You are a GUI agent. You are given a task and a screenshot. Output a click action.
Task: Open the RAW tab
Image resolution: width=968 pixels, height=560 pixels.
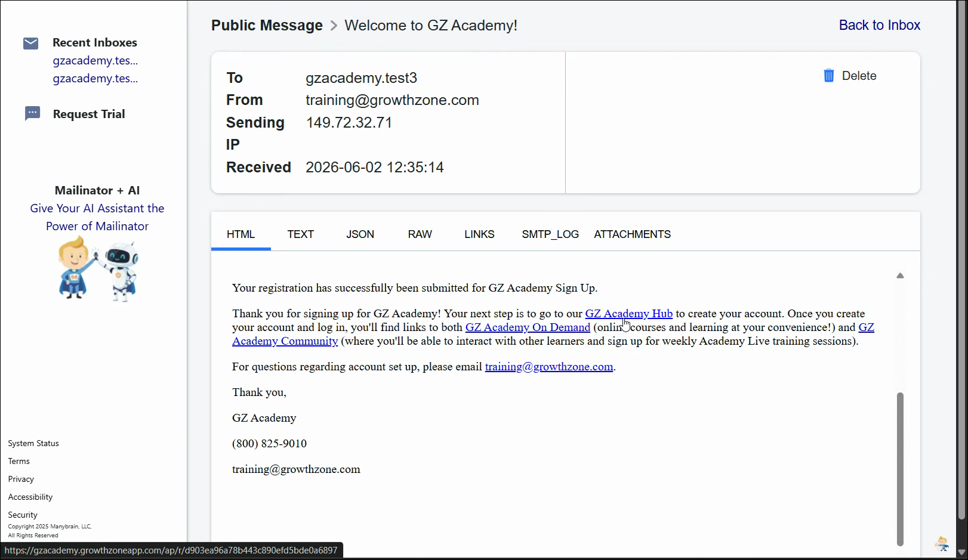click(x=420, y=234)
